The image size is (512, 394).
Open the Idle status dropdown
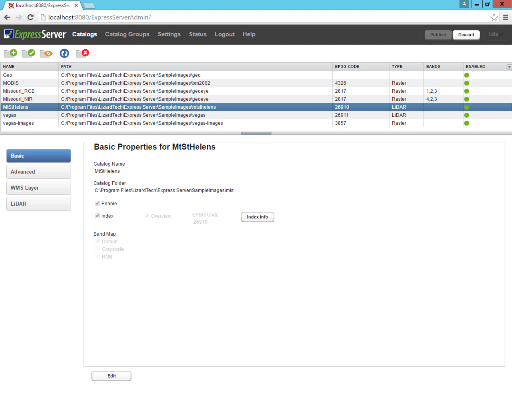point(496,34)
